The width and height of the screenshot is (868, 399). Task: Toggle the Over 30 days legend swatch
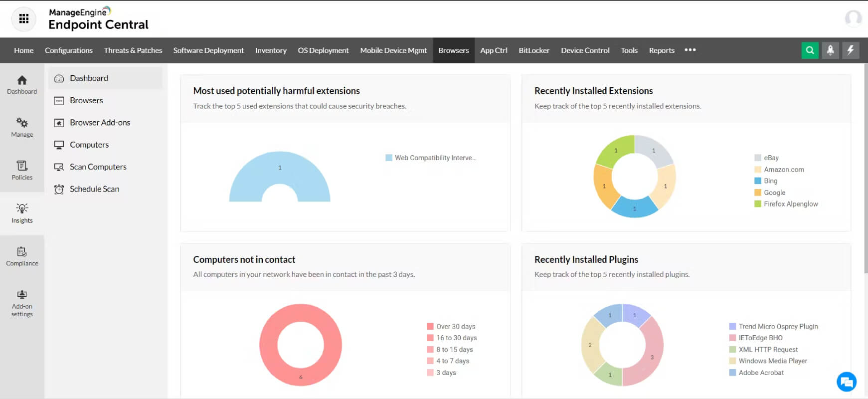430,327
